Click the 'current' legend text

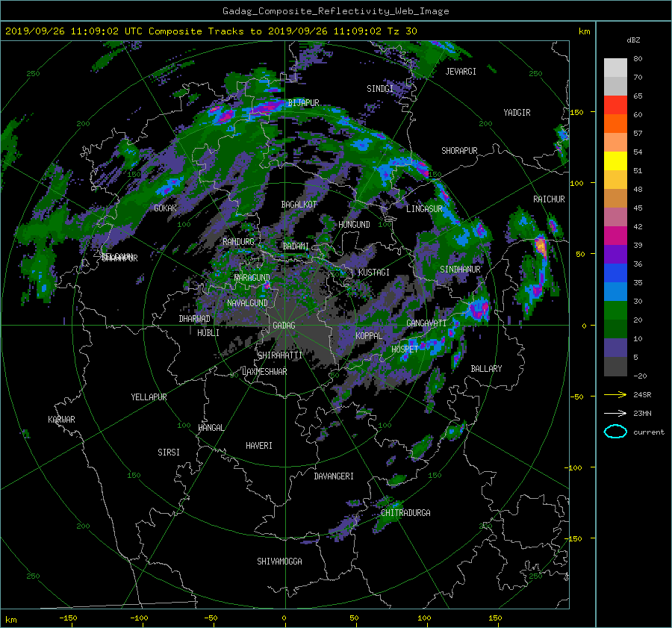click(x=648, y=432)
